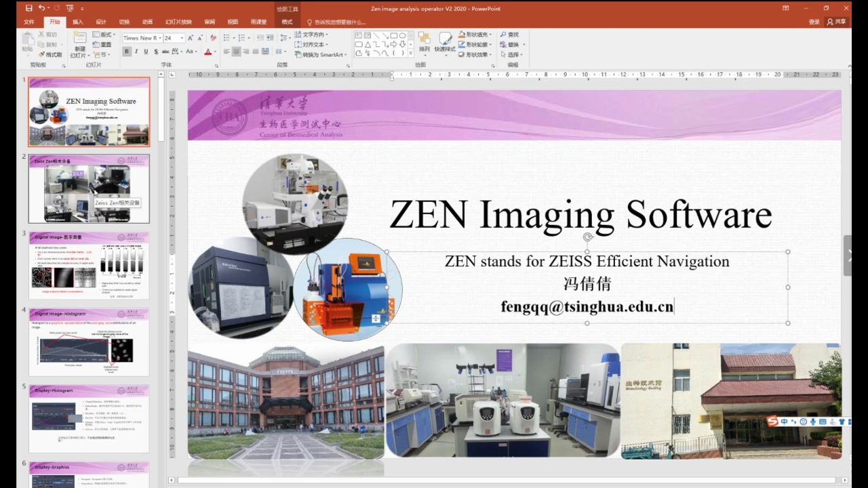
Task: Click Replace (替换) in editing group
Action: (x=511, y=45)
